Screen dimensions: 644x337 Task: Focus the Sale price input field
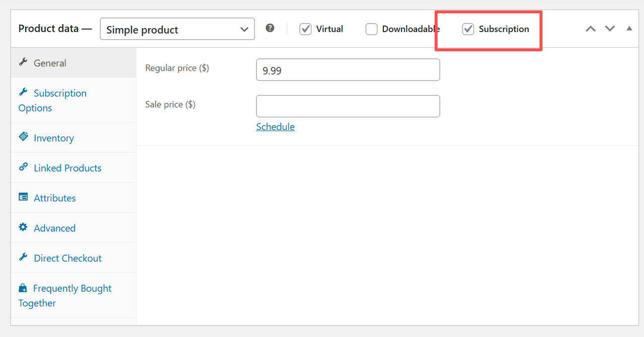pyautogui.click(x=348, y=106)
